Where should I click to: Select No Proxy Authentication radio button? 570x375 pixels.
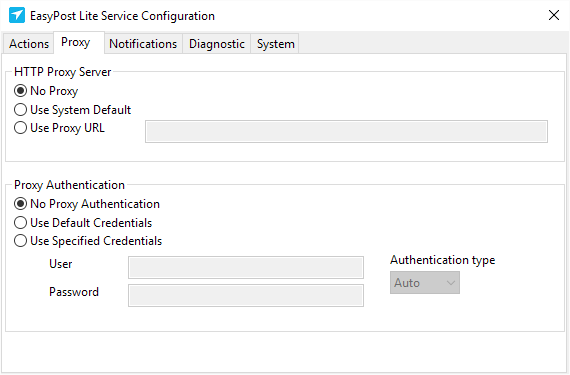pyautogui.click(x=87, y=204)
